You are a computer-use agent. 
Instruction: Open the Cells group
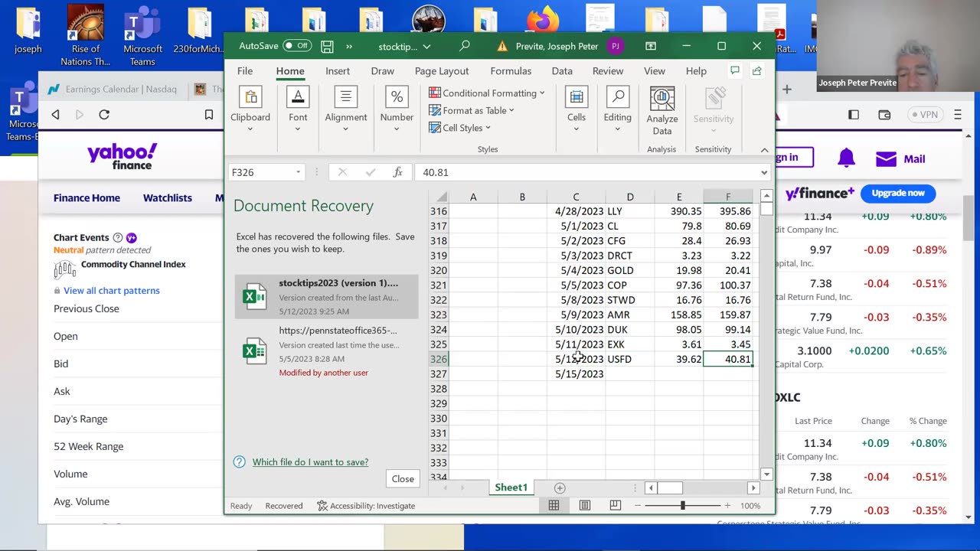pyautogui.click(x=577, y=108)
